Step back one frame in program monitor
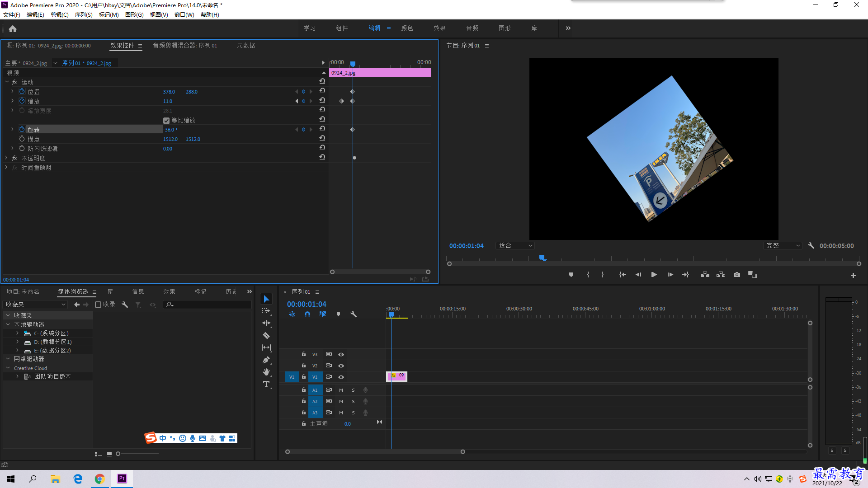 click(x=638, y=275)
